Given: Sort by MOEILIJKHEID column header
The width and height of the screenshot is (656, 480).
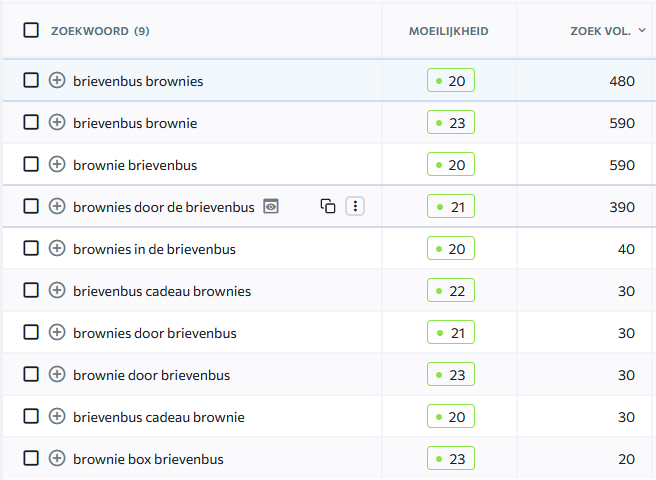Looking at the screenshot, I should pos(448,31).
